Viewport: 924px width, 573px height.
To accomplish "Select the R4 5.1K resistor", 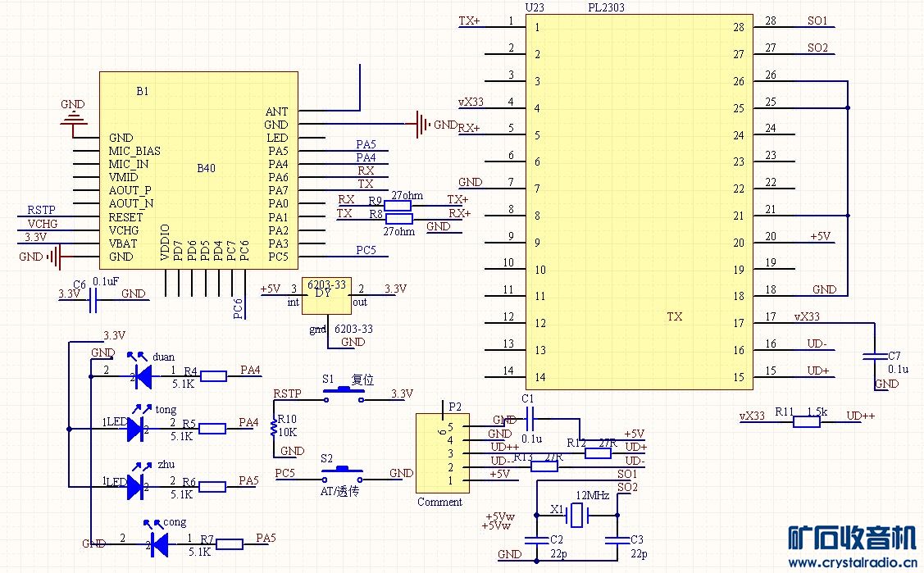I will click(x=213, y=376).
